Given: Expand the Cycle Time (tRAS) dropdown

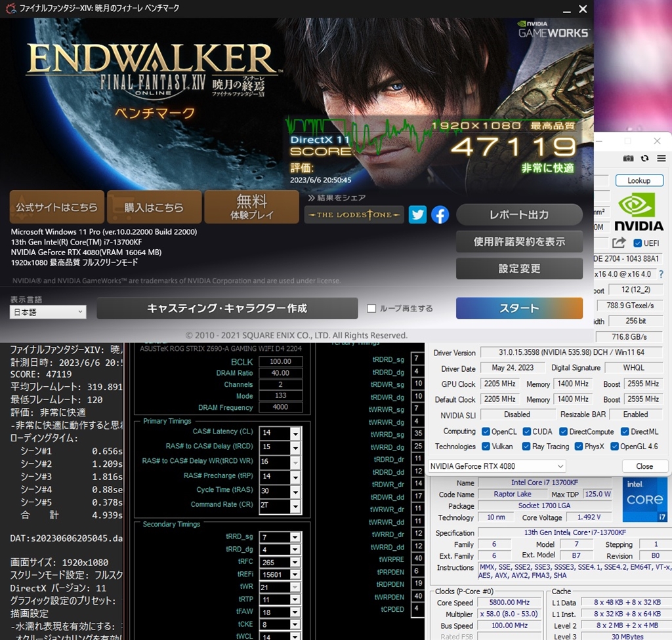Looking at the screenshot, I should [x=295, y=491].
